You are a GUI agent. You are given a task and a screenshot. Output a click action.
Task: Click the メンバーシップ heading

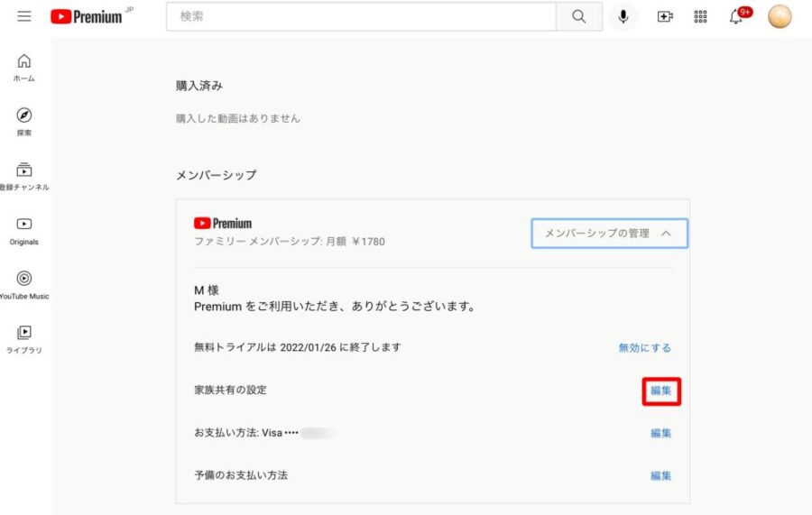point(217,175)
